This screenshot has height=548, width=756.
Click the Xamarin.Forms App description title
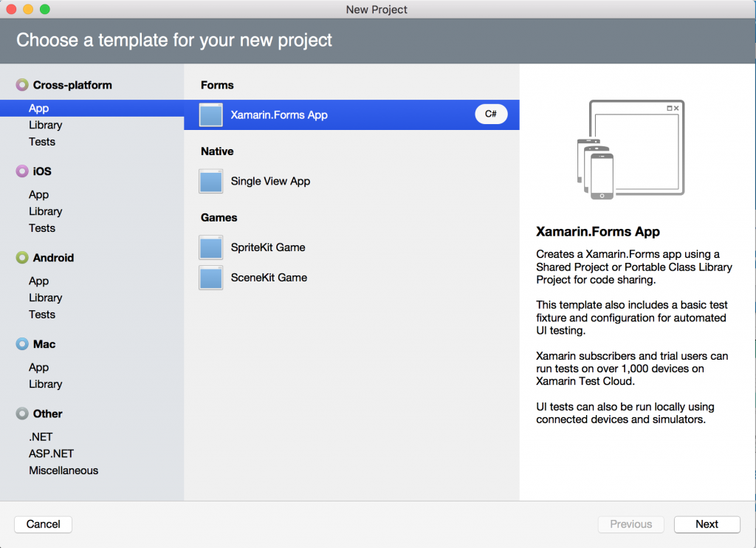[598, 232]
